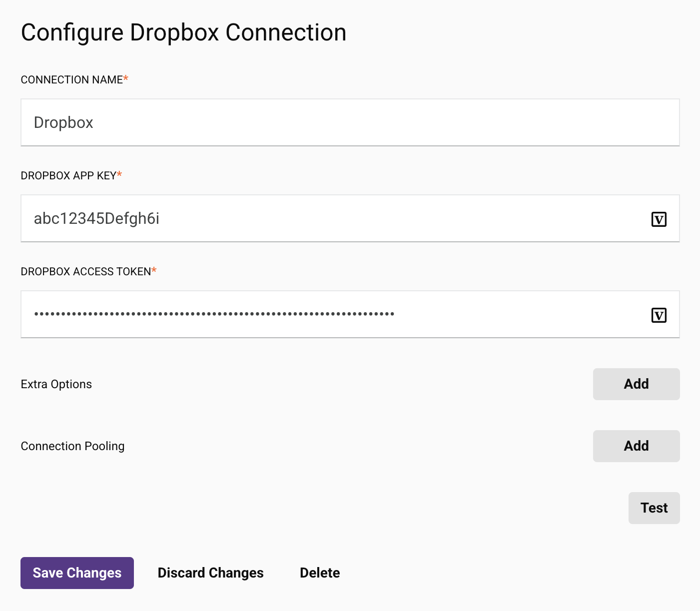Click the Connection Name text field

pyautogui.click(x=350, y=122)
